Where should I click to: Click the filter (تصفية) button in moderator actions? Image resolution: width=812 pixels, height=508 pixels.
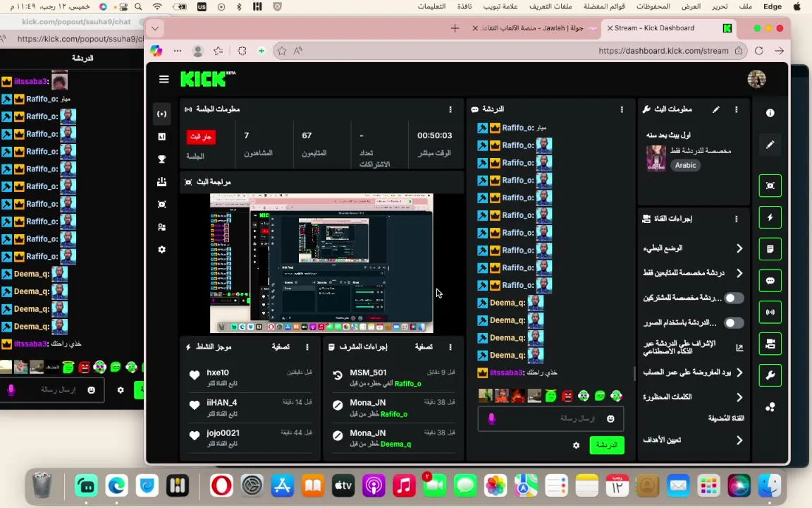[x=424, y=347]
